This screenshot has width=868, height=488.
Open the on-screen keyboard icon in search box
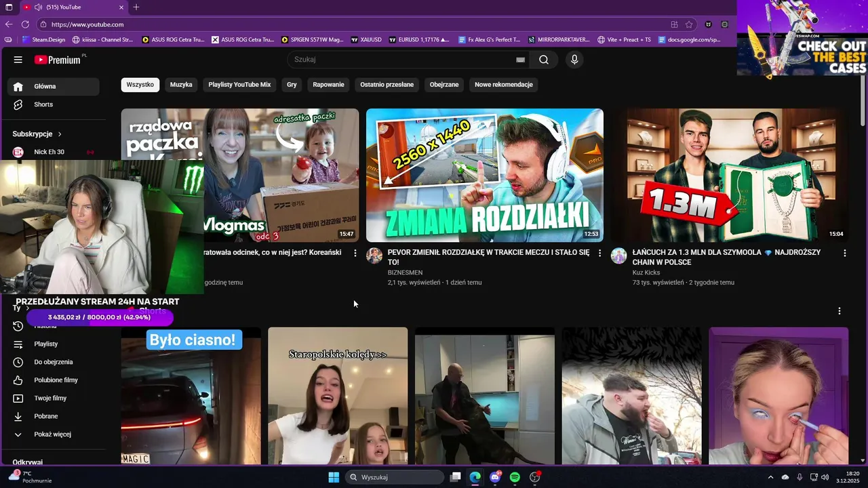520,60
